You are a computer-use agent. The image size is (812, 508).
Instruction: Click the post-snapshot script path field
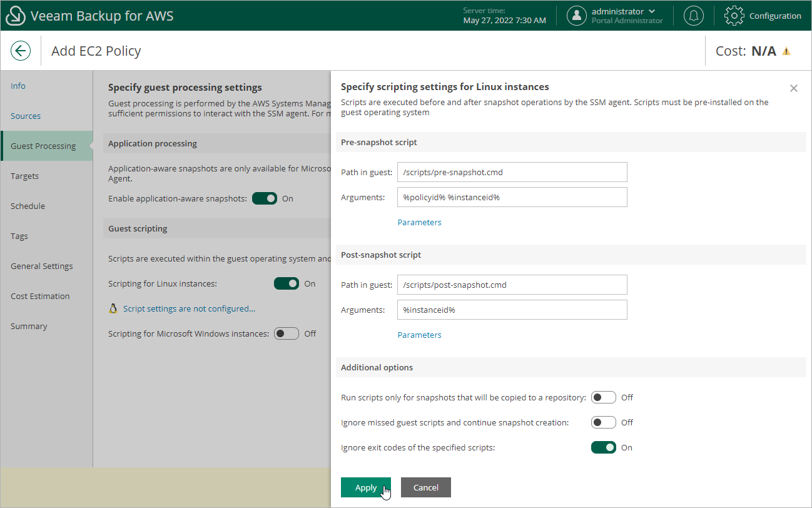512,285
